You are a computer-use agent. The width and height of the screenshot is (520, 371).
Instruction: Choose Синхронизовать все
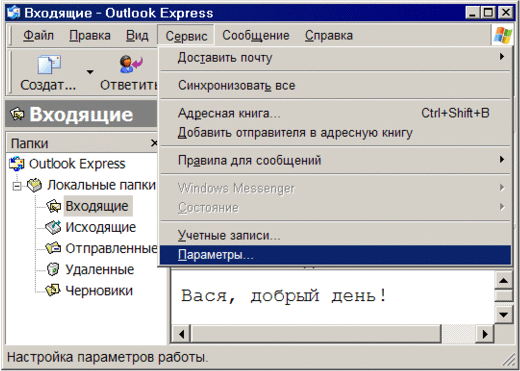coord(335,85)
